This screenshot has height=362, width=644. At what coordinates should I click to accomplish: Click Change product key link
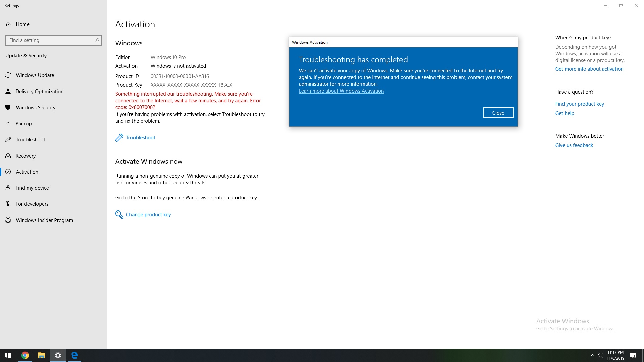pyautogui.click(x=148, y=215)
